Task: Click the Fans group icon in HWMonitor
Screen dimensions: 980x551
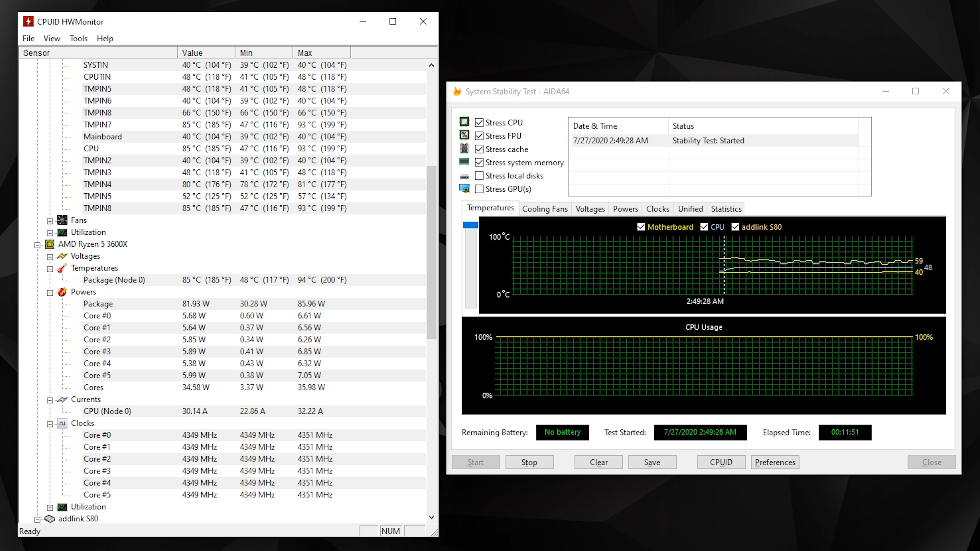Action: tap(62, 220)
